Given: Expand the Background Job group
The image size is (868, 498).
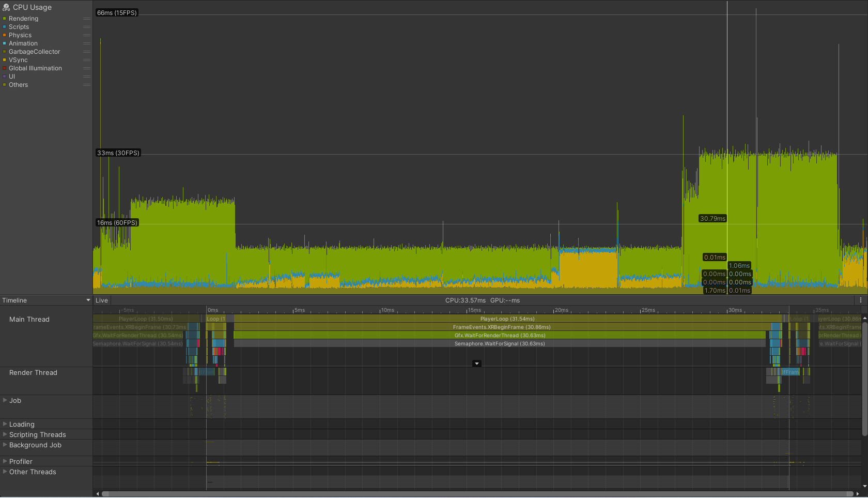Looking at the screenshot, I should pos(5,445).
